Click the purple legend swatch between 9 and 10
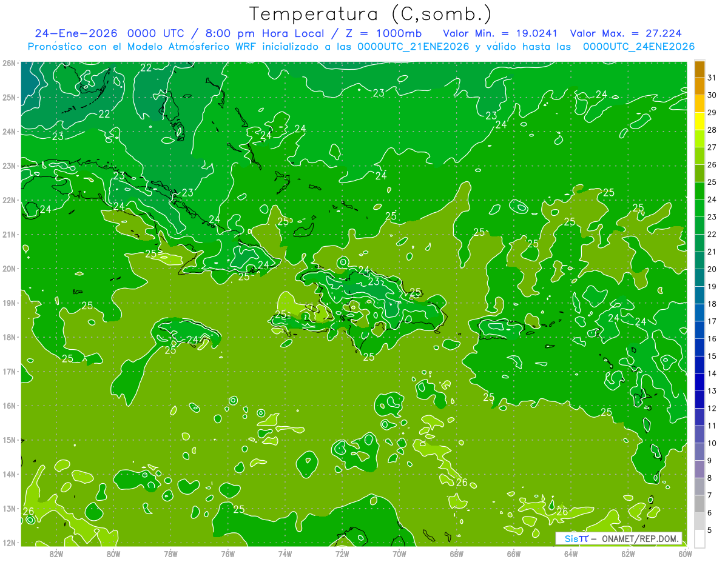728x562 pixels. coord(700,452)
